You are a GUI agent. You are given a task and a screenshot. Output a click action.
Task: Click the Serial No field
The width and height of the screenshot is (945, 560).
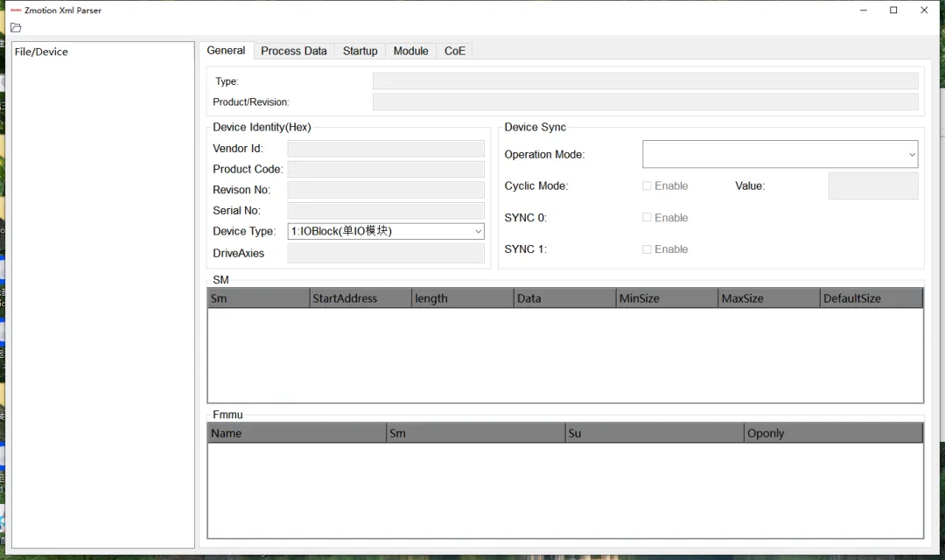pyautogui.click(x=386, y=210)
